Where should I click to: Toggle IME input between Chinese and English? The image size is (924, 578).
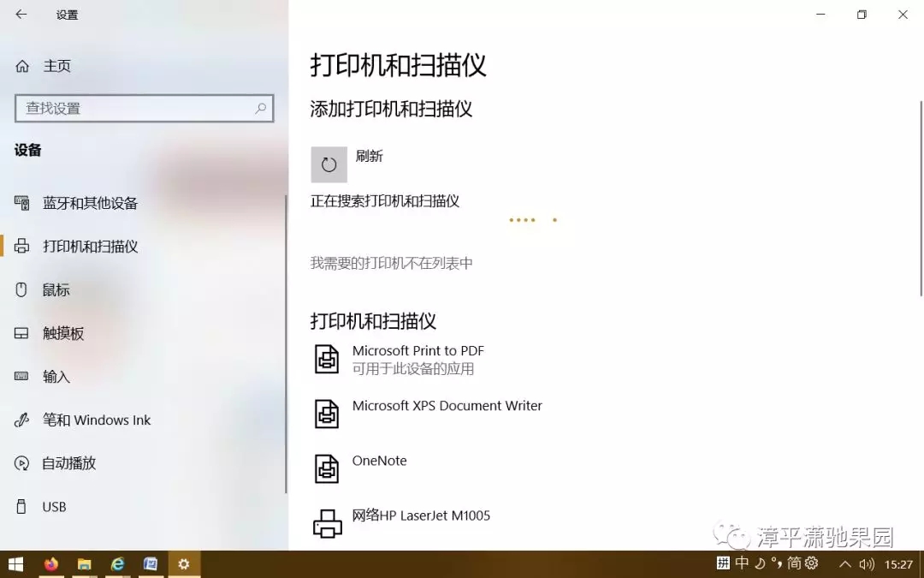pos(742,563)
